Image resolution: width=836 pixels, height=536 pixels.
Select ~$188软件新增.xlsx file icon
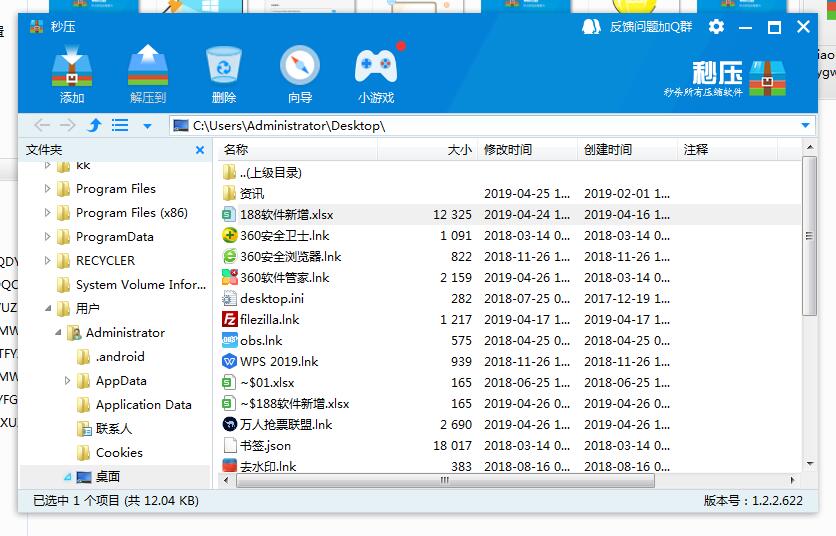[229, 403]
